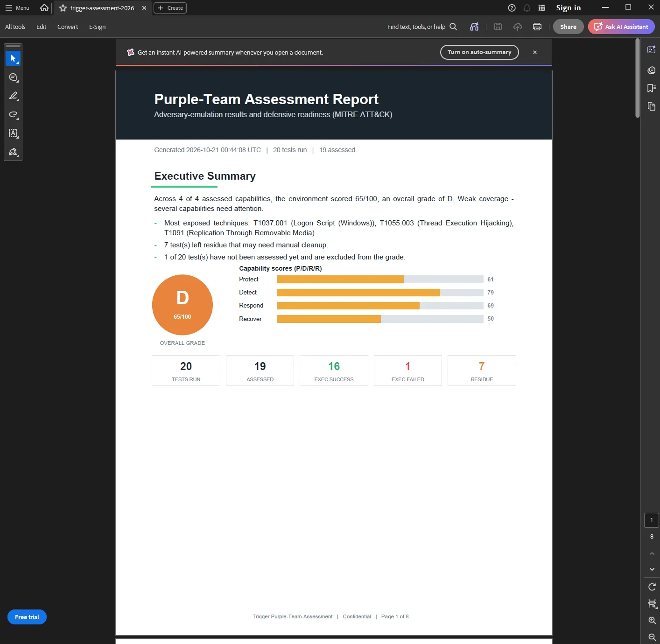Select the arrow Select tool
Screen dimensions: 660x644
[x=13, y=59]
